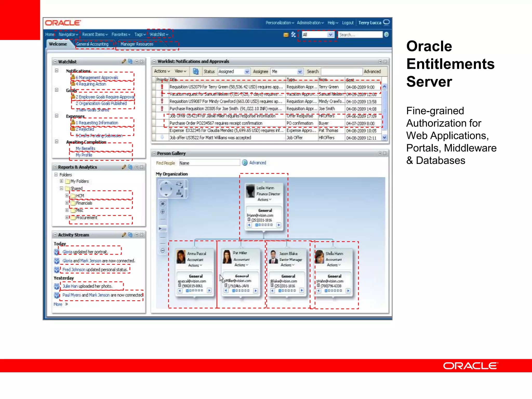
Task: Click More in Activity Stream
Action: [x=58, y=304]
